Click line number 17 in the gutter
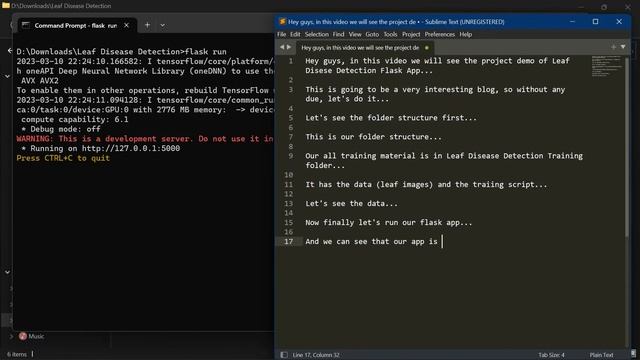640x360 pixels. click(x=288, y=241)
